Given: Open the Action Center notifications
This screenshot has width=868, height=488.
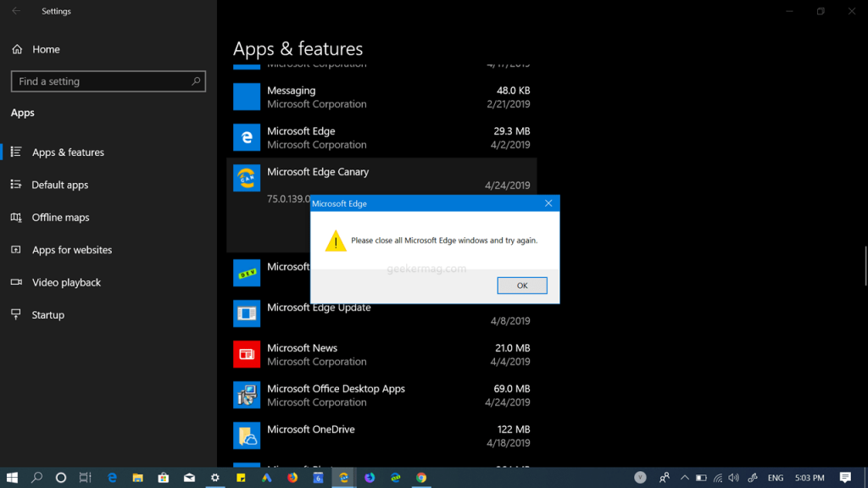Looking at the screenshot, I should tap(845, 478).
